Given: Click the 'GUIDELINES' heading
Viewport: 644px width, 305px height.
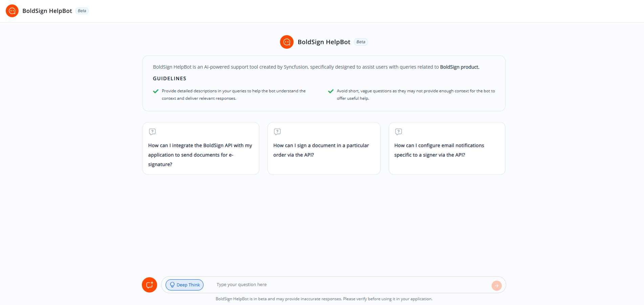Looking at the screenshot, I should pos(170,78).
